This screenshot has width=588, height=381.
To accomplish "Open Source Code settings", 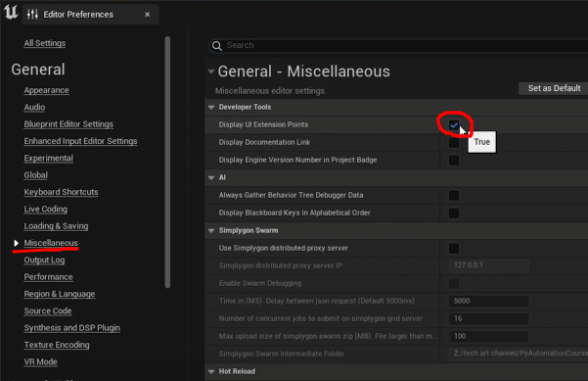I will (48, 310).
